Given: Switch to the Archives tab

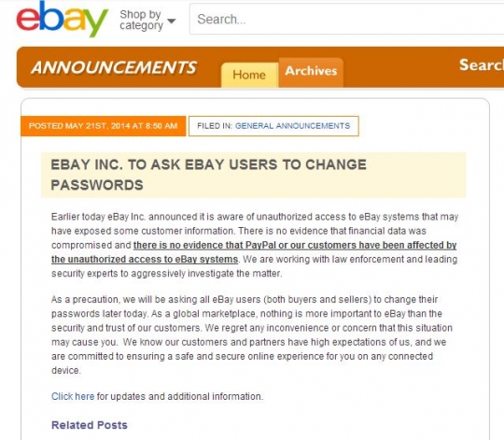Looking at the screenshot, I should tap(311, 71).
